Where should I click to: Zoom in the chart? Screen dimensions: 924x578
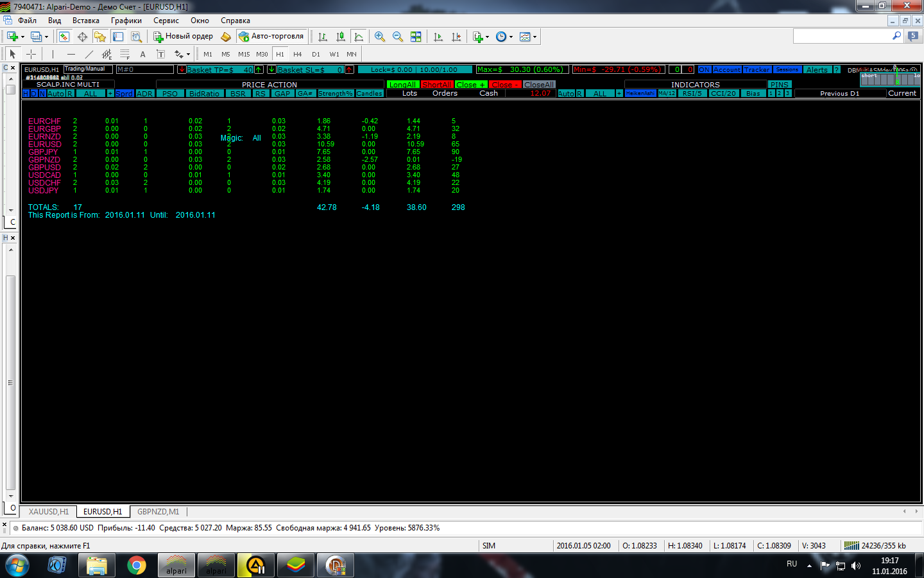click(380, 37)
